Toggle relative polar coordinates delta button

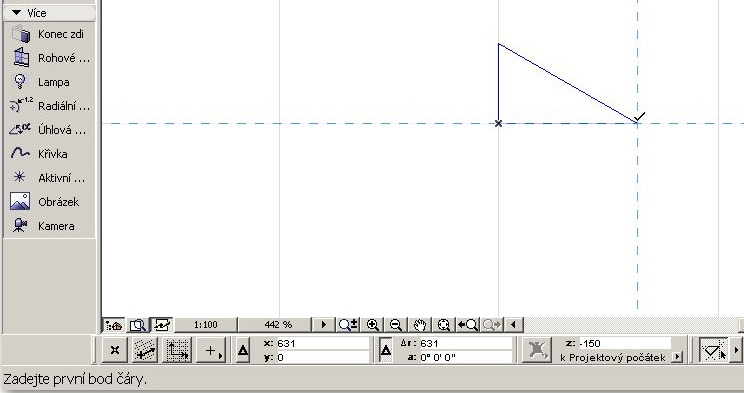tap(386, 351)
